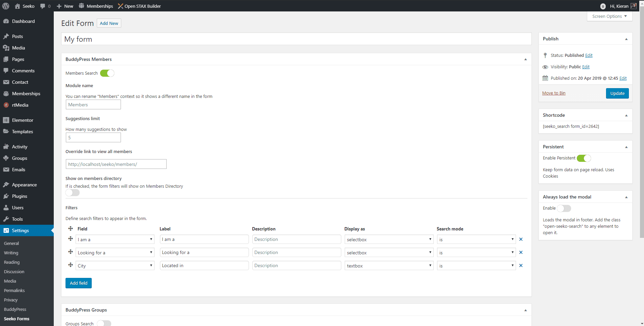Open Search mode dropdown in City row
The height and width of the screenshot is (326, 644).
pyautogui.click(x=476, y=266)
